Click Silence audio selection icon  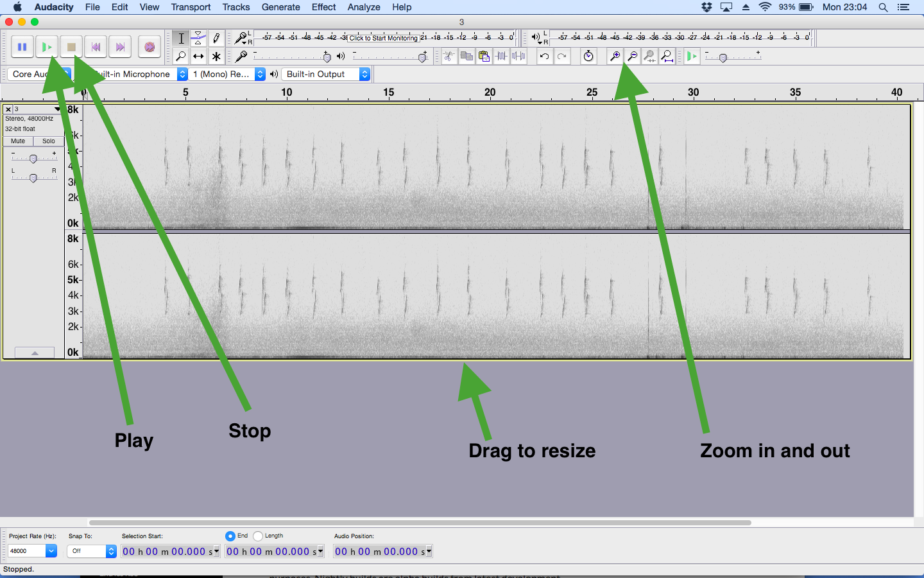(x=518, y=57)
